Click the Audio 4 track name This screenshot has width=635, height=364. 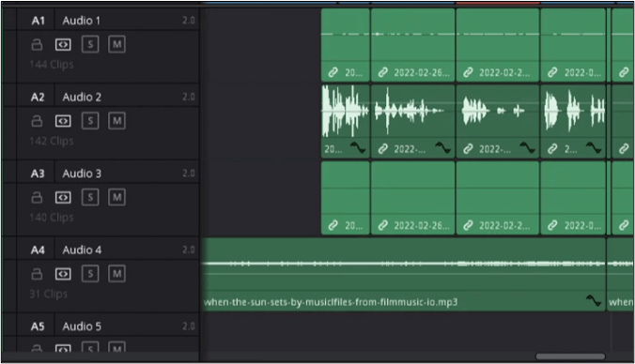pos(82,250)
